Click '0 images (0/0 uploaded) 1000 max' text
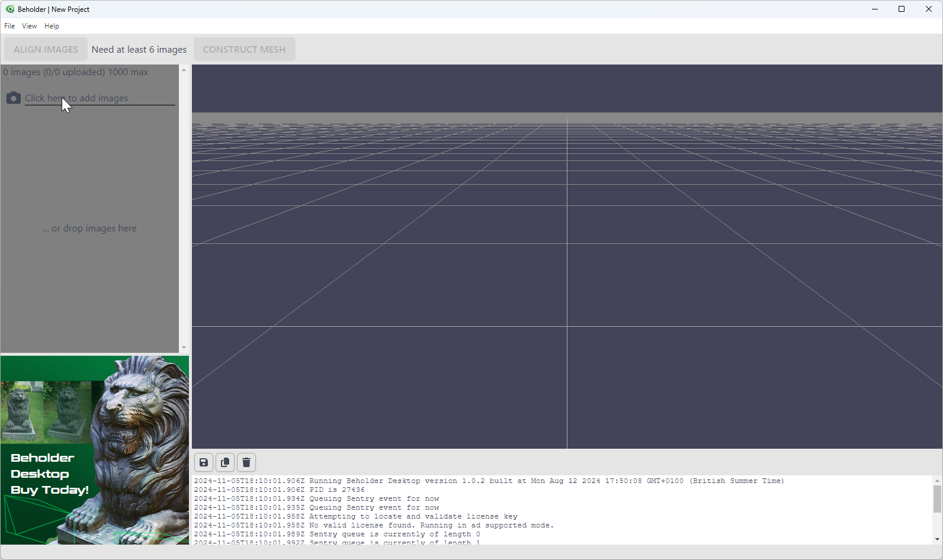This screenshot has width=943, height=560. (76, 72)
